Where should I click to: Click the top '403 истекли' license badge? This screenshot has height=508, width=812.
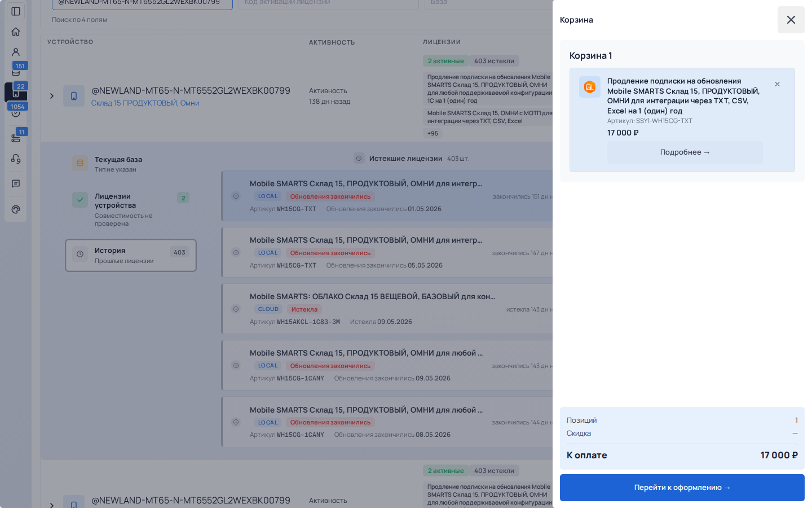pyautogui.click(x=494, y=61)
